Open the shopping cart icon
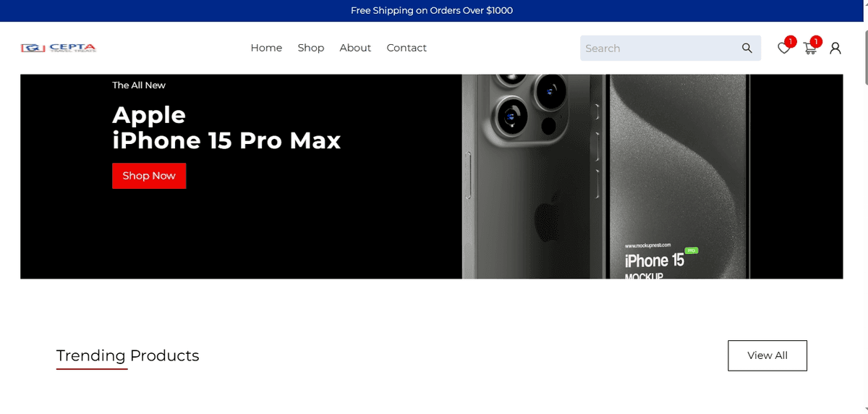 [810, 48]
